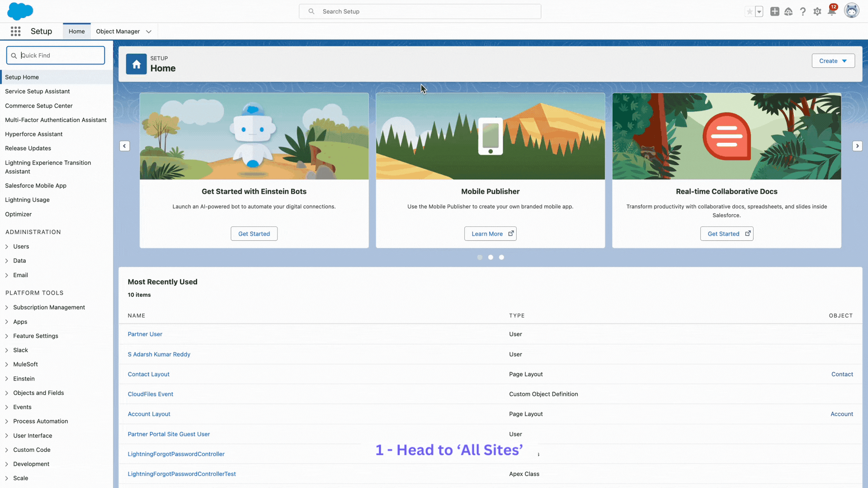The width and height of the screenshot is (868, 488).
Task: Click the Search Setup magnifier icon
Action: (311, 11)
